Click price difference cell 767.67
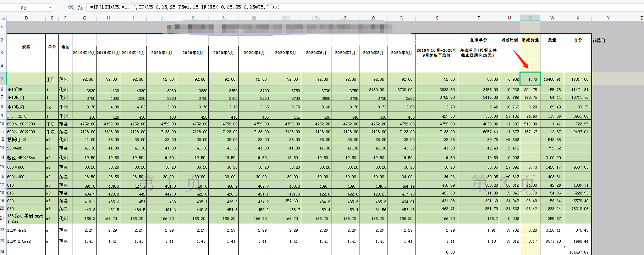 coord(530,132)
